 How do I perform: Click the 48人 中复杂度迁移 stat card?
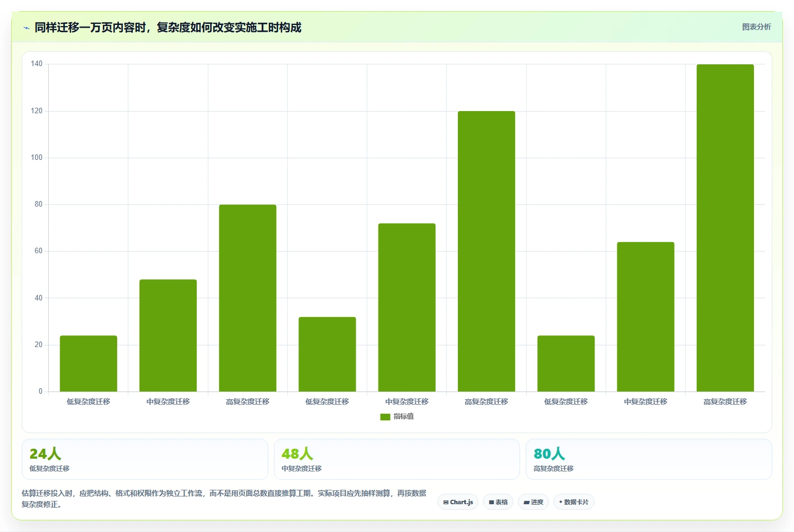[397, 459]
